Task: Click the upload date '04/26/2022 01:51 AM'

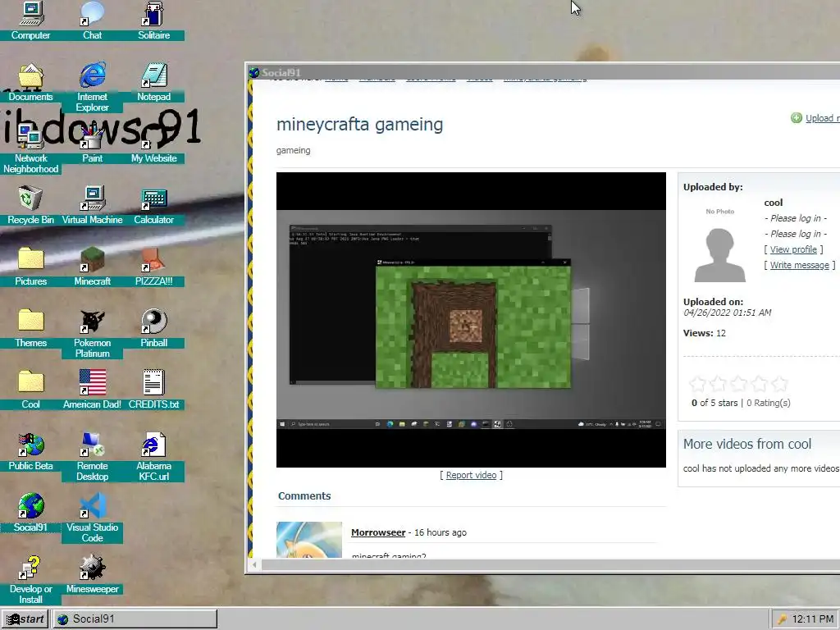Action: 727,313
